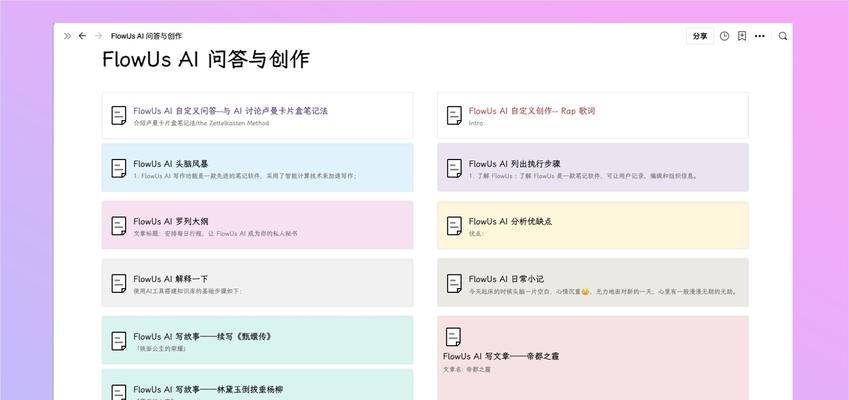849x400 pixels.
Task: Open the FlowUs AI 头脑风暴 card
Action: pyautogui.click(x=257, y=168)
